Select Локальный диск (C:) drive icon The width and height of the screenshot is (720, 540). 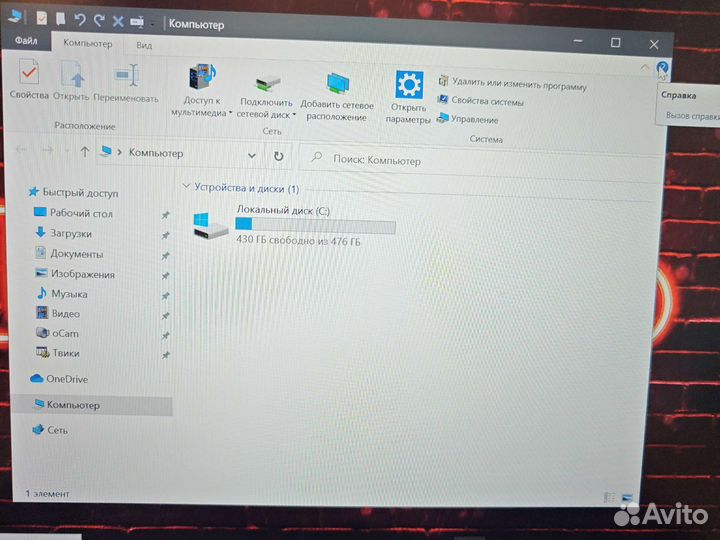click(210, 225)
